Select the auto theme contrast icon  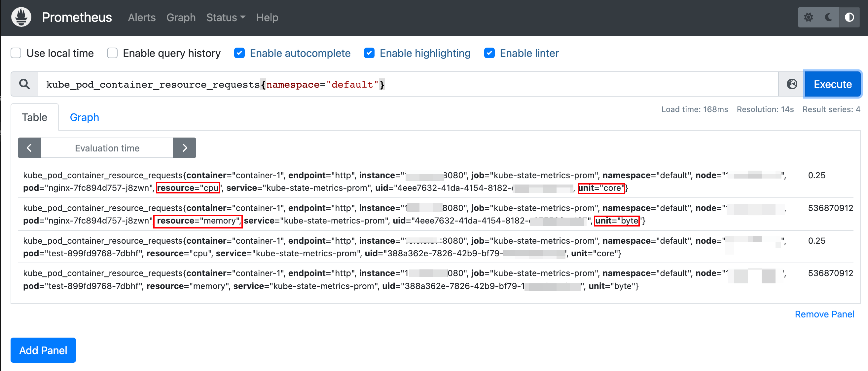pyautogui.click(x=849, y=17)
